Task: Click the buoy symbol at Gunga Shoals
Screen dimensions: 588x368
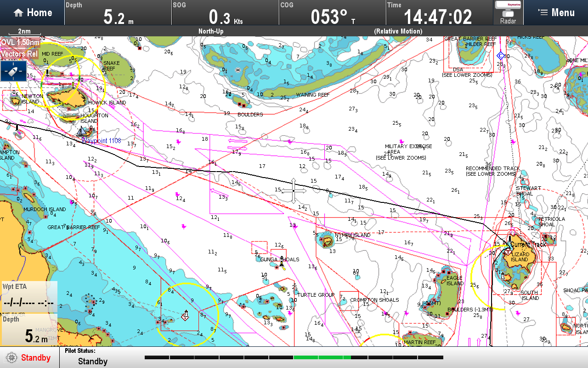Action: pos(282,261)
